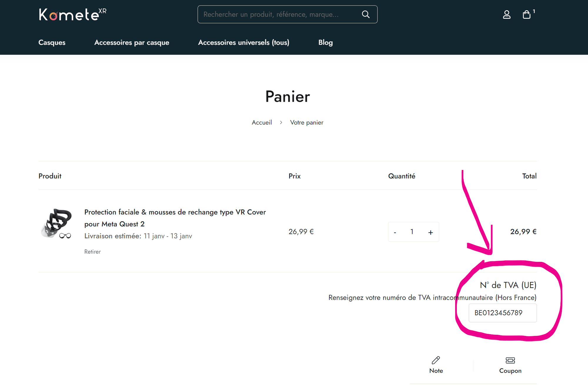Click the quantity value field
The height and width of the screenshot is (385, 588).
tap(412, 232)
